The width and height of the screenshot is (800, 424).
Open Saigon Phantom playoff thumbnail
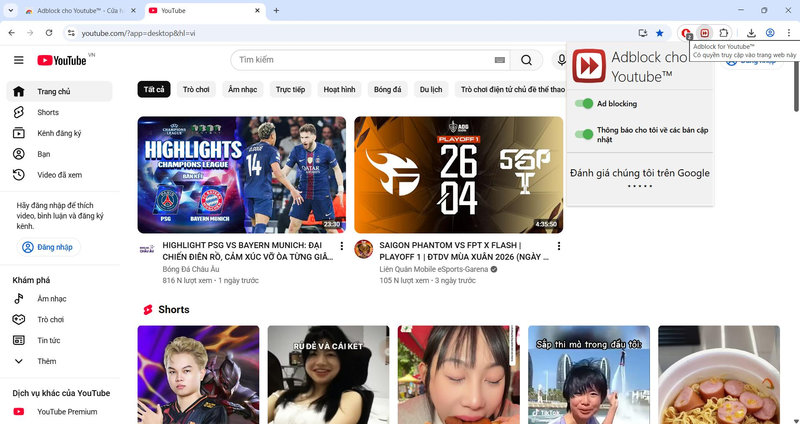(459, 175)
